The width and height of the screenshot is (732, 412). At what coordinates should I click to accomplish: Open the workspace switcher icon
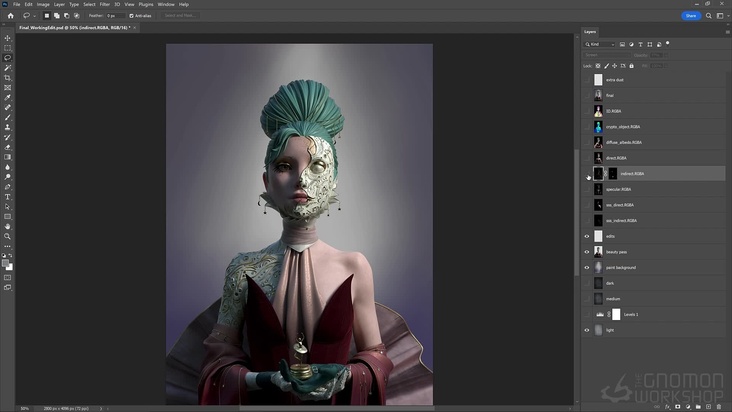coord(720,15)
